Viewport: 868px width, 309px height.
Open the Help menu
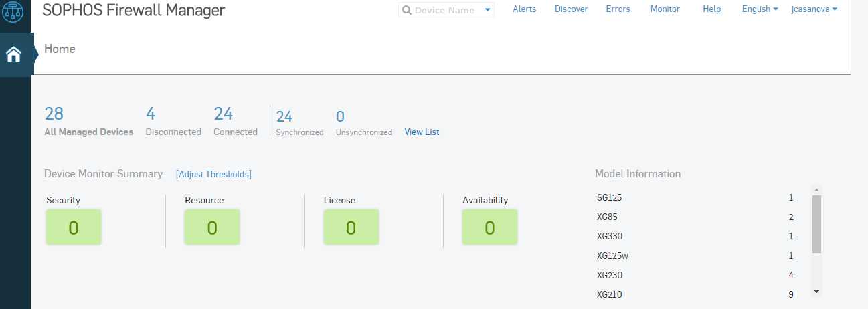click(x=712, y=9)
